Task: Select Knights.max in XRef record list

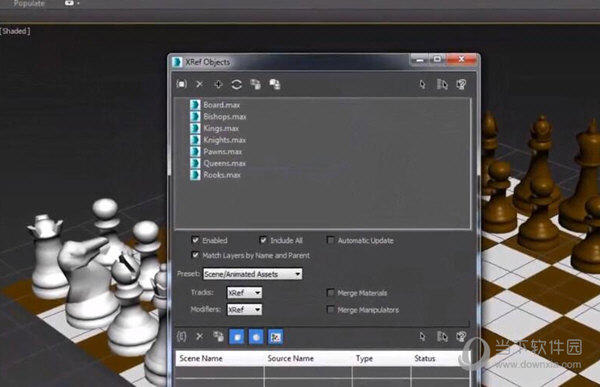Action: click(x=224, y=140)
